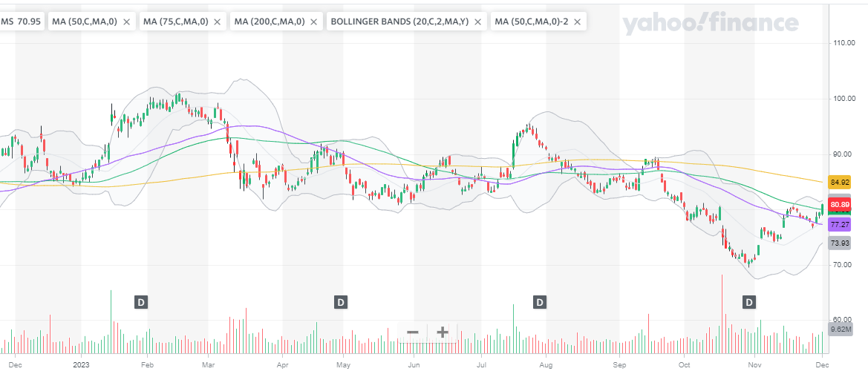Click the Yahoo Finance watermark logo
Viewport: 868px width, 380px height.
(710, 24)
